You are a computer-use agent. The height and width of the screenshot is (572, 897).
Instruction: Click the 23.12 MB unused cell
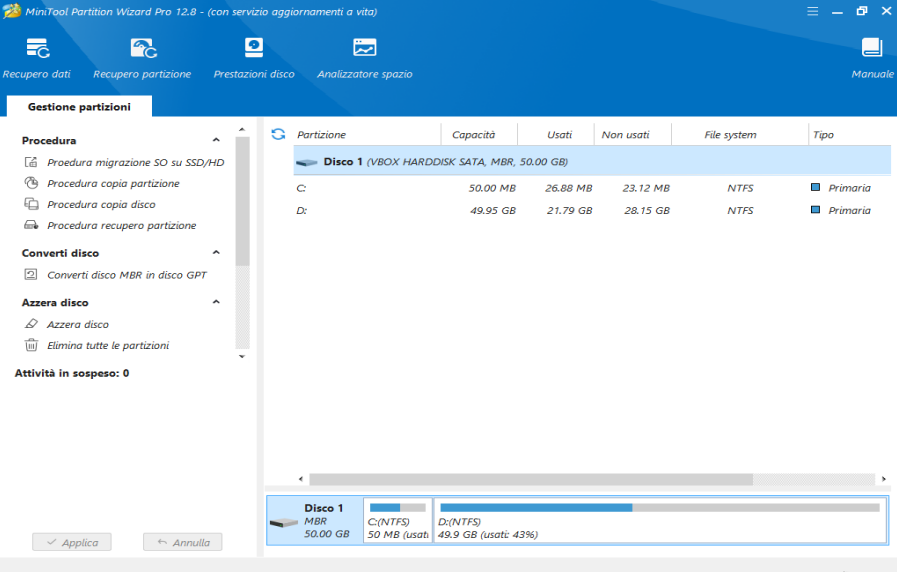pos(646,188)
